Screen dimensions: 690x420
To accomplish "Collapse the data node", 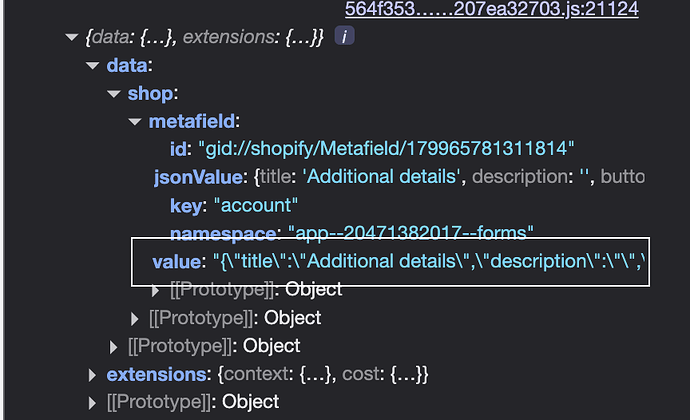I will pyautogui.click(x=92, y=66).
